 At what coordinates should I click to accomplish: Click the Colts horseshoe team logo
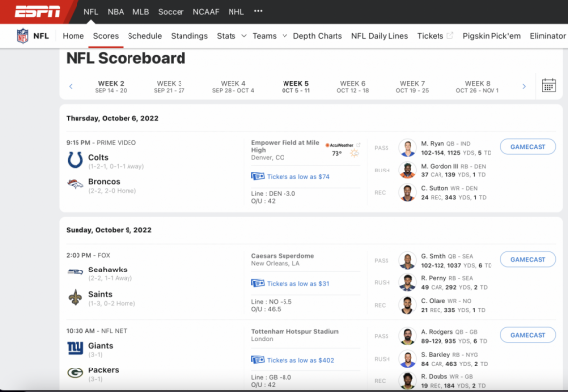tap(76, 160)
